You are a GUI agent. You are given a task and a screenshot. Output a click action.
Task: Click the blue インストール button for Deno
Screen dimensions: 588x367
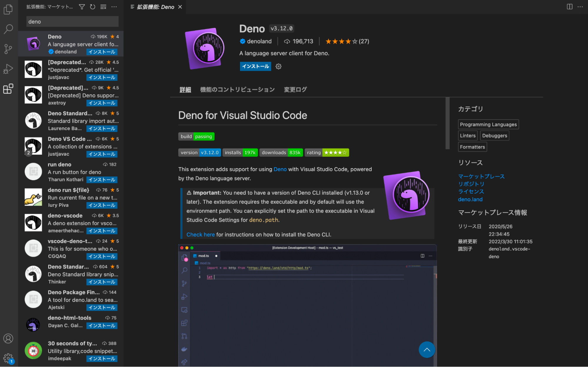[255, 67]
